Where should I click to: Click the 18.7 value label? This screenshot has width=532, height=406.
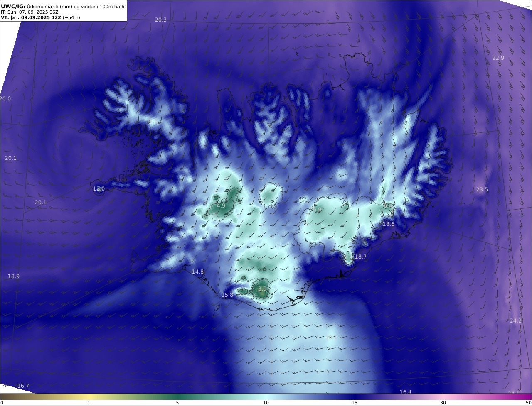click(360, 257)
